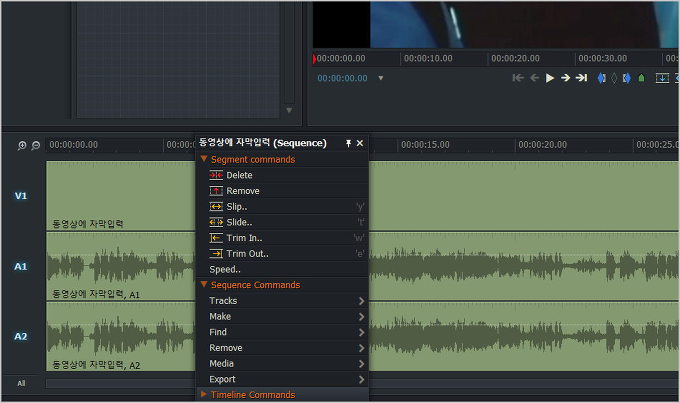This screenshot has height=403, width=680.
Task: Jump to the start of the sequence
Action: tap(518, 78)
